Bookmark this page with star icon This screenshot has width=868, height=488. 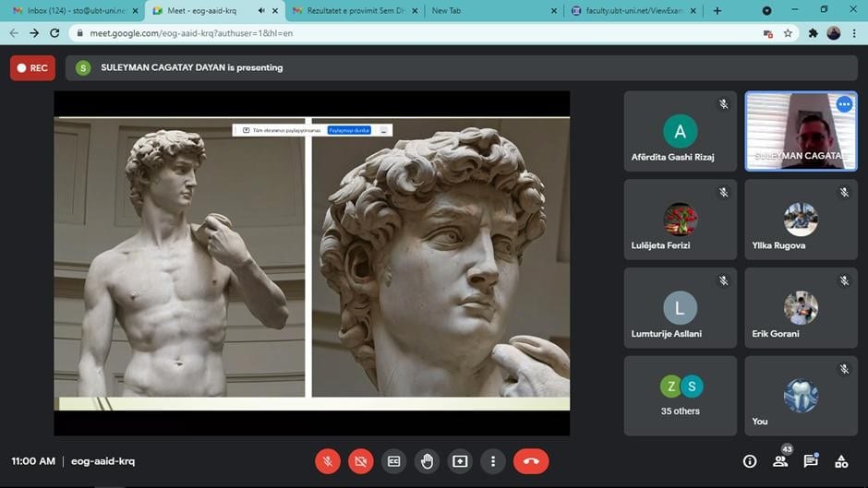coord(788,32)
